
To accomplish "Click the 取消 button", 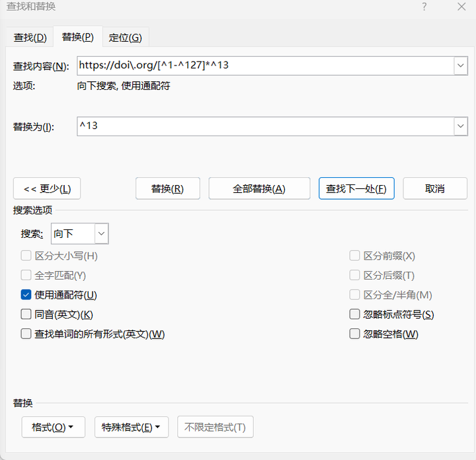I will (434, 188).
